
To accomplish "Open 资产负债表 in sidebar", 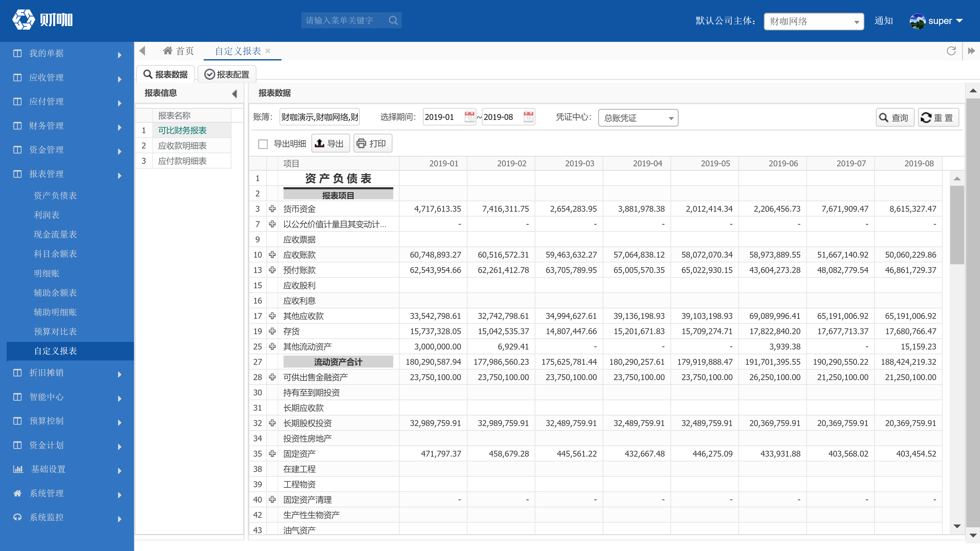I will click(x=55, y=195).
